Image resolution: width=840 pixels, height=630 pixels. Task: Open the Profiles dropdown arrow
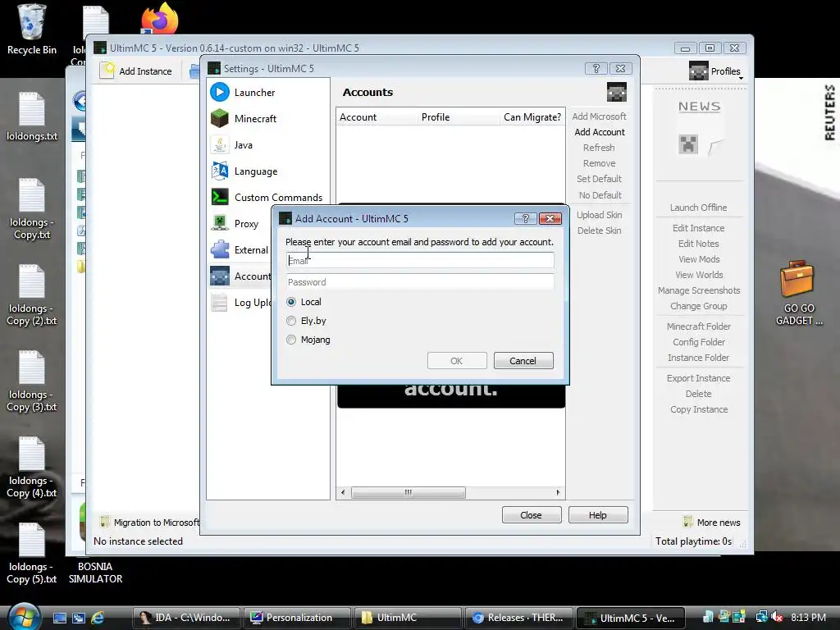pyautogui.click(x=741, y=78)
